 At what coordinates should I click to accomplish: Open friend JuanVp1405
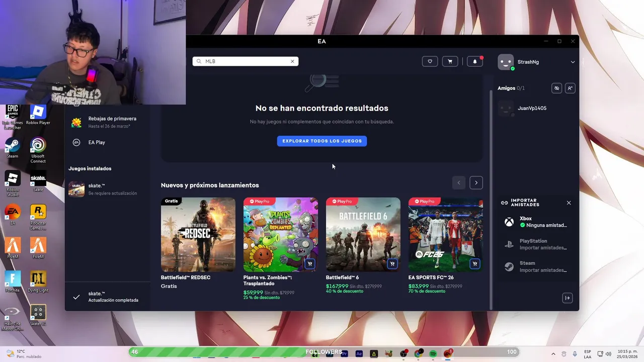click(x=536, y=108)
